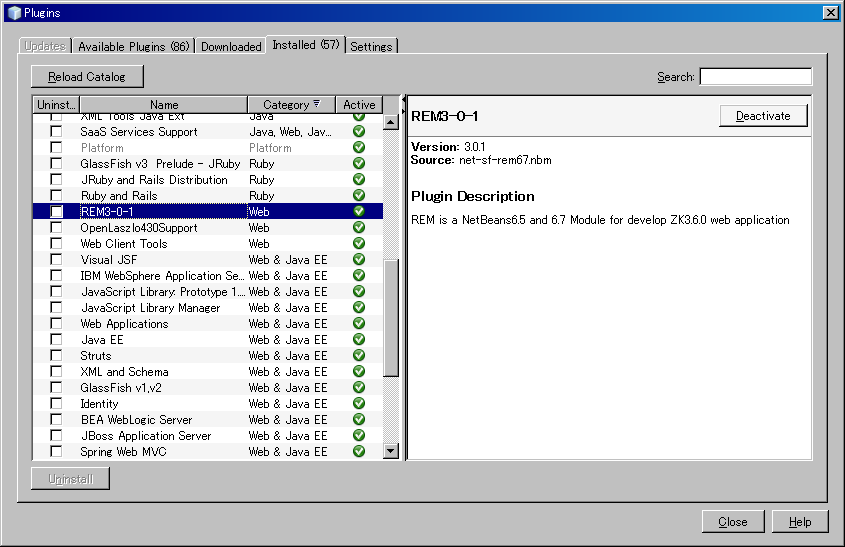
Task: Click the Category column sort indicator icon
Action: 316,103
